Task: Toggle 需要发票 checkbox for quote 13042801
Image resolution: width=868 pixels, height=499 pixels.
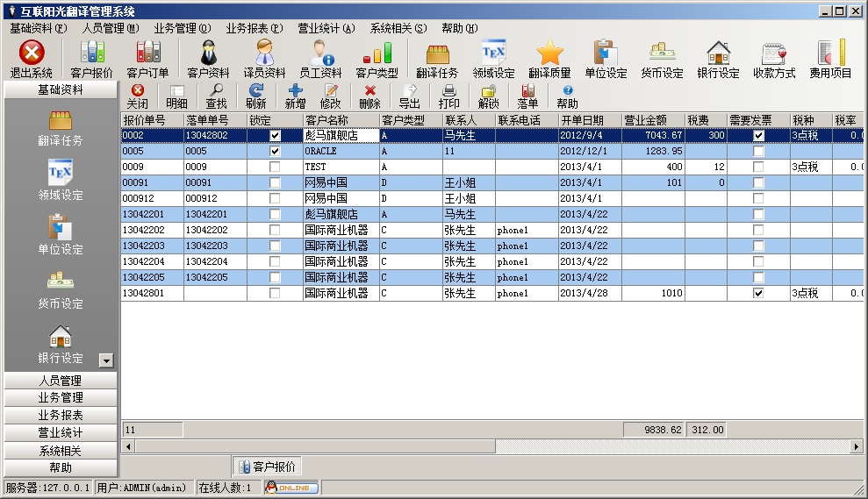Action: pyautogui.click(x=758, y=294)
